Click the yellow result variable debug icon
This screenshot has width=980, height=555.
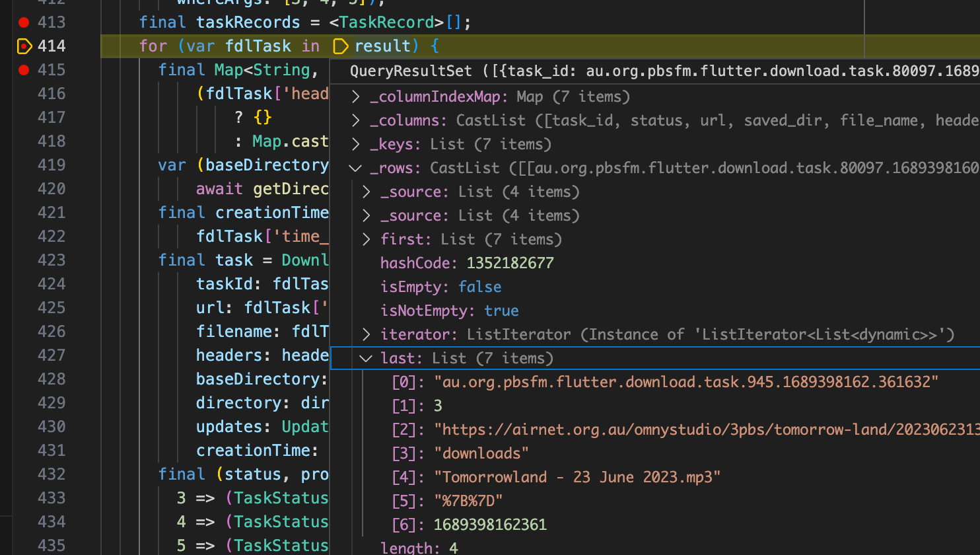pyautogui.click(x=341, y=46)
